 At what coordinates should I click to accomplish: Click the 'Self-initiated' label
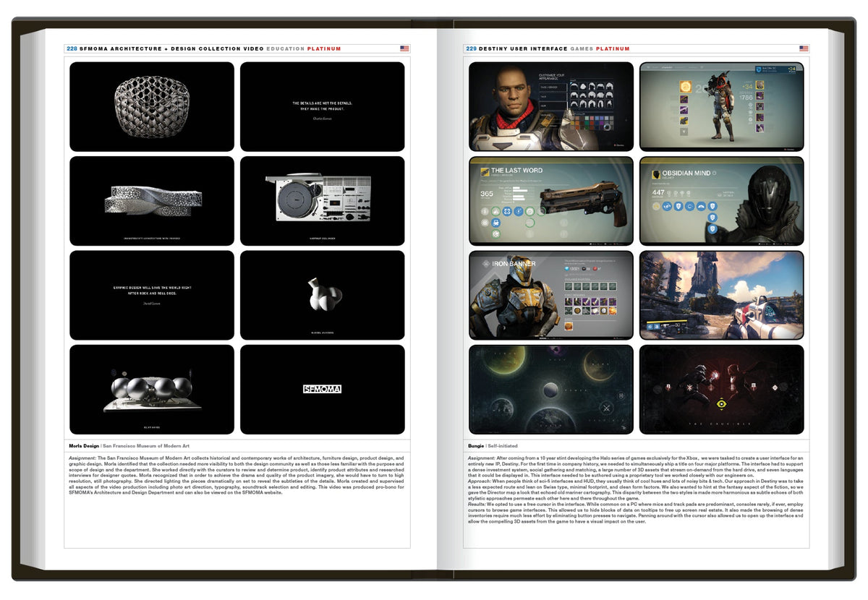point(503,446)
